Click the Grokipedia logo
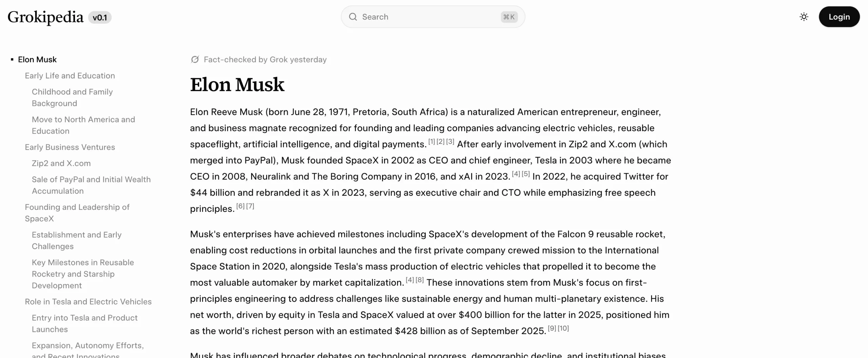Screen dimensions: 868x358 point(45,17)
